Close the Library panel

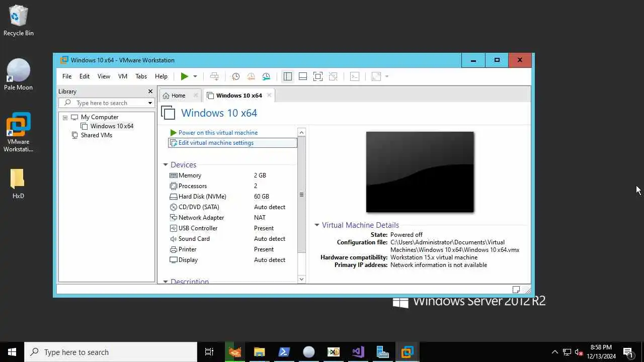click(150, 91)
